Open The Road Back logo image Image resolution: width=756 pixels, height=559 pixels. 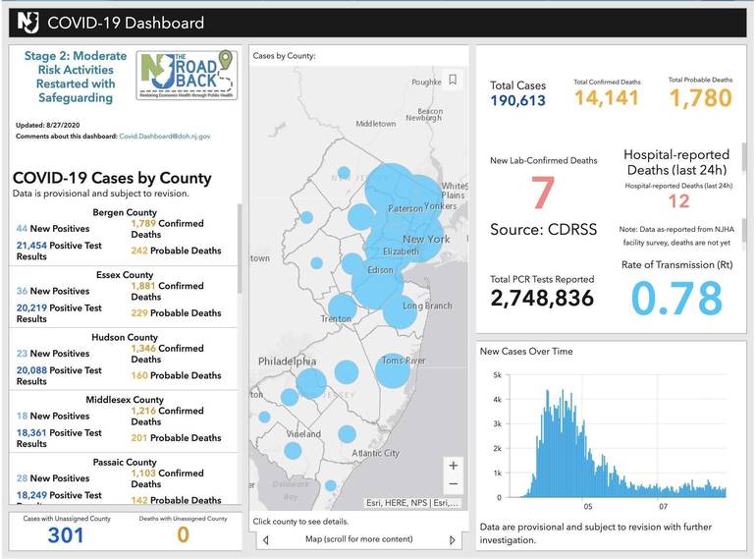coord(187,75)
